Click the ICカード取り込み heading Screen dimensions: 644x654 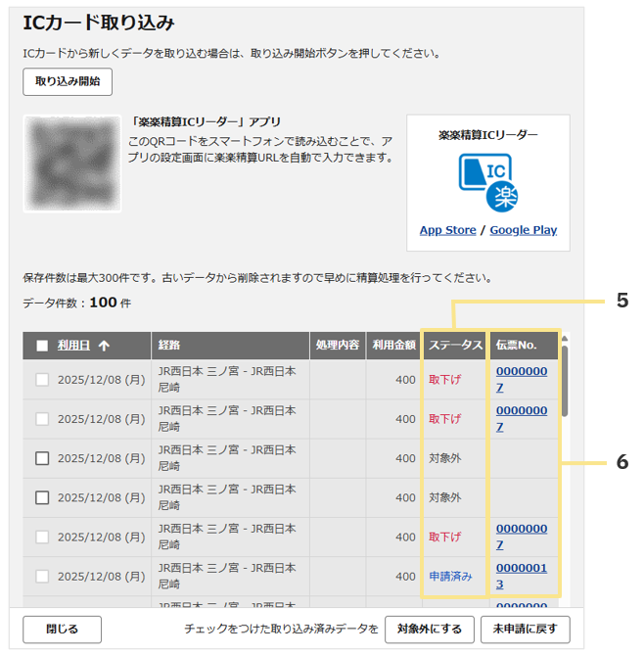[x=99, y=23]
